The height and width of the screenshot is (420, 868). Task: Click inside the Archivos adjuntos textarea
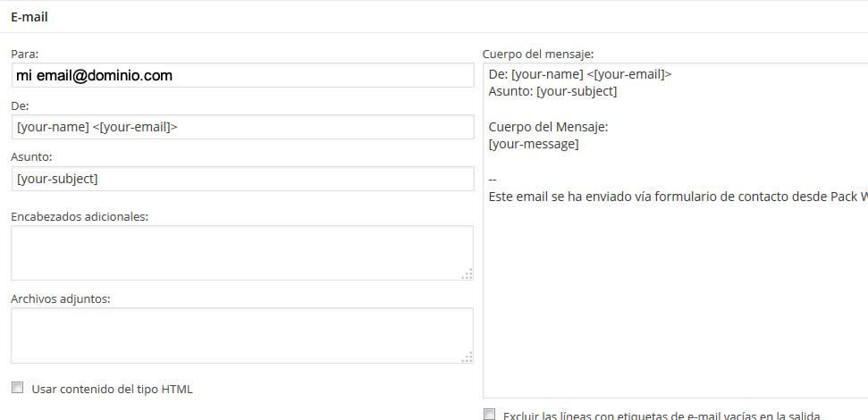[x=242, y=335]
